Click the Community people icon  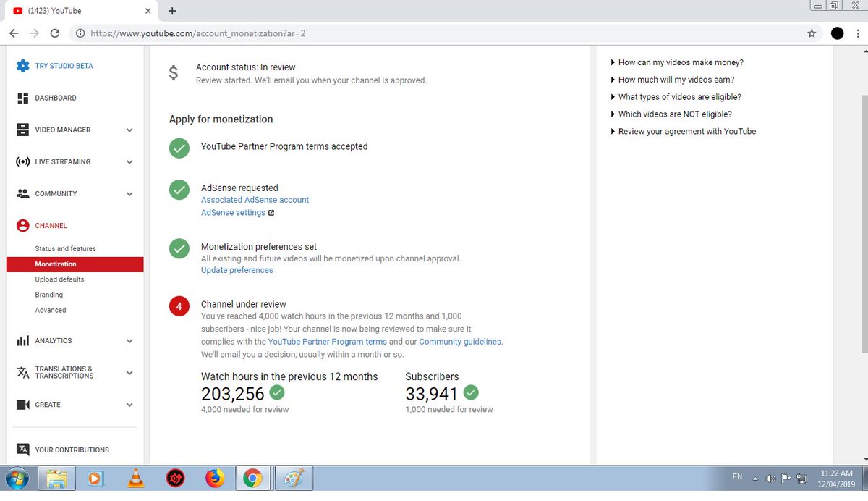tap(22, 193)
